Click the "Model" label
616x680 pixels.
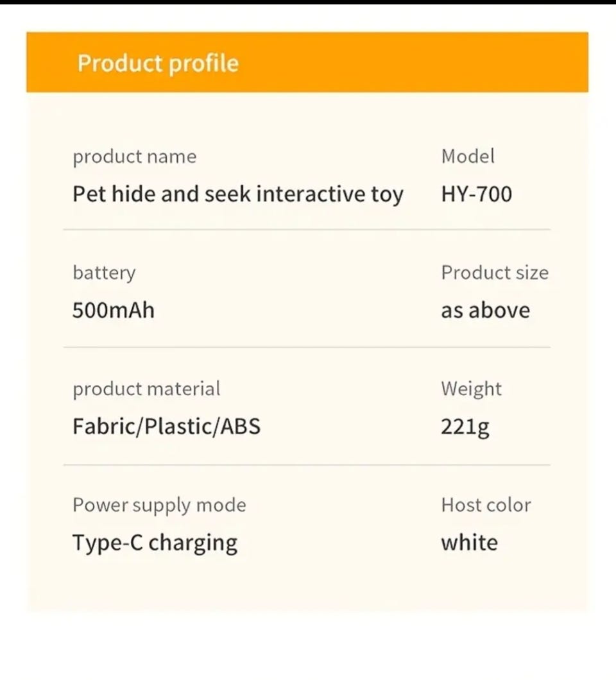pyautogui.click(x=468, y=157)
